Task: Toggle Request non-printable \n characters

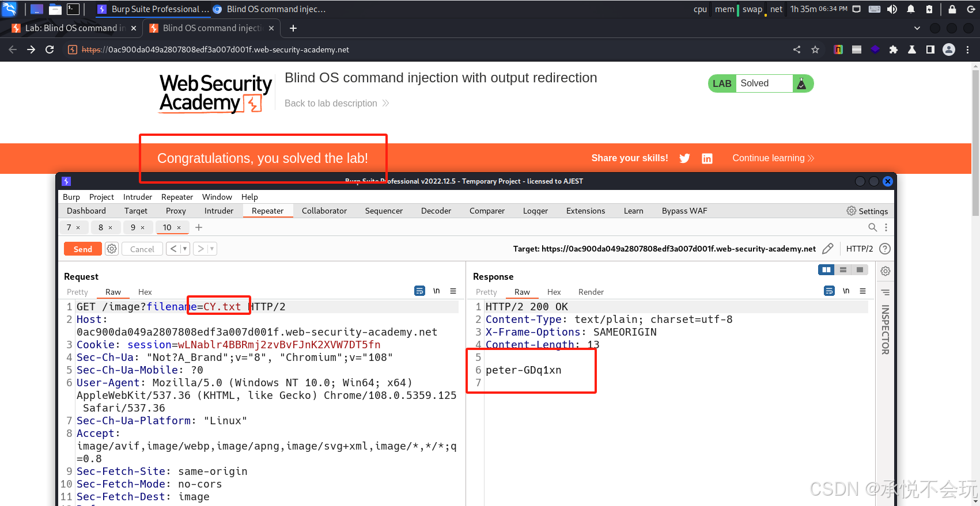Action: pos(437,291)
